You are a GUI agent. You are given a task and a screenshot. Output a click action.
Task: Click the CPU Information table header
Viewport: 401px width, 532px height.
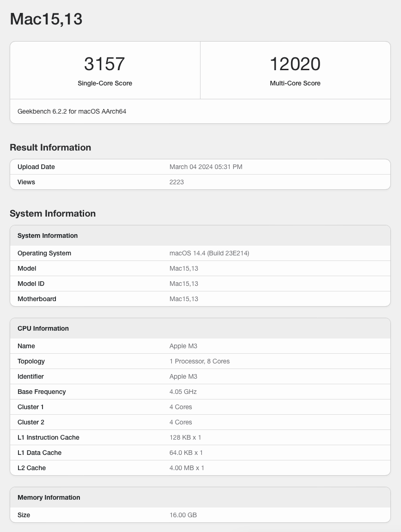pyautogui.click(x=43, y=328)
